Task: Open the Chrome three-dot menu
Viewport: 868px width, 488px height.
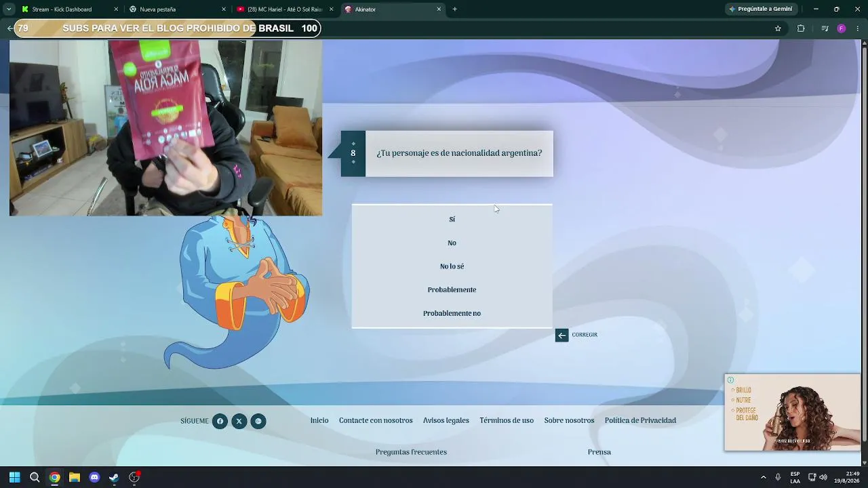Action: (x=858, y=28)
